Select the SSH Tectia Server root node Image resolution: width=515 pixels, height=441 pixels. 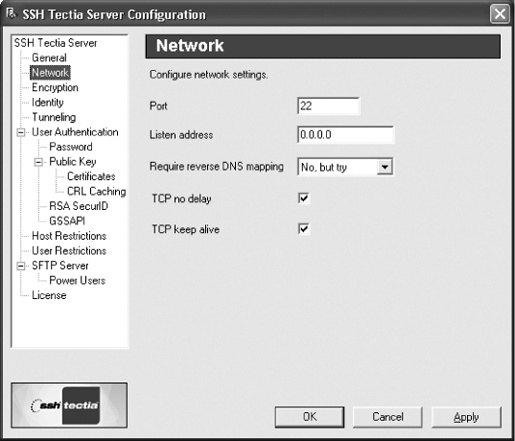pos(55,43)
